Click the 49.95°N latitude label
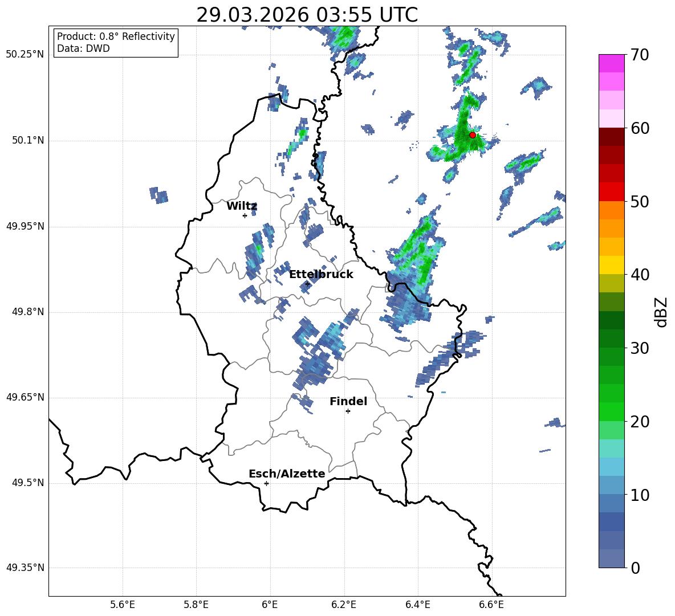675x616 pixels. pyautogui.click(x=25, y=226)
